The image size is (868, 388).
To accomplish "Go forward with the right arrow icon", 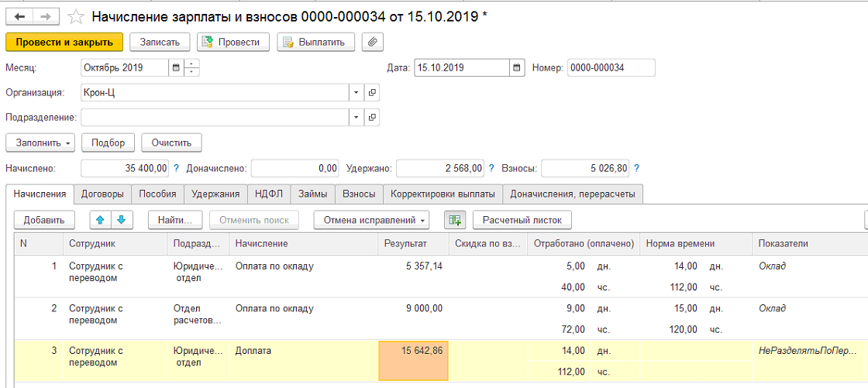I will (x=46, y=16).
